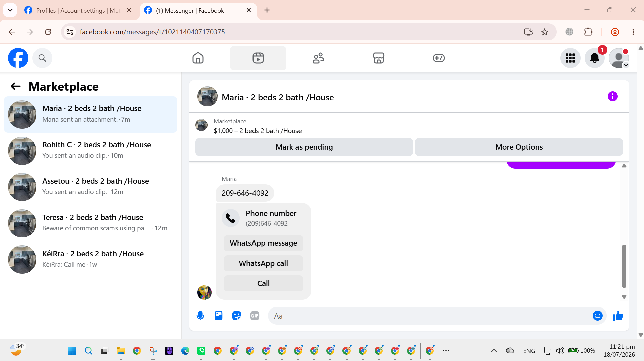Open File Explorer from the taskbar
Viewport: 644px width, 361px height.
coord(121,351)
